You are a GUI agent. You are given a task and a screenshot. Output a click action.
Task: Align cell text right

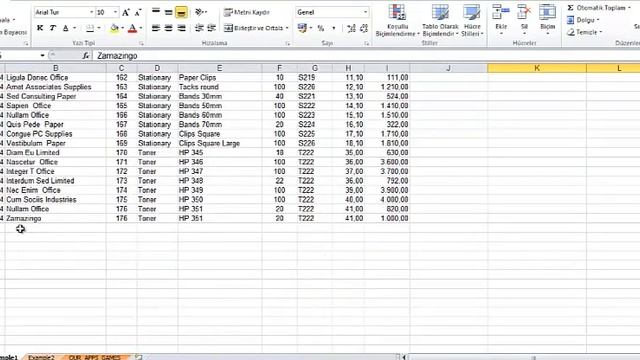click(181, 28)
